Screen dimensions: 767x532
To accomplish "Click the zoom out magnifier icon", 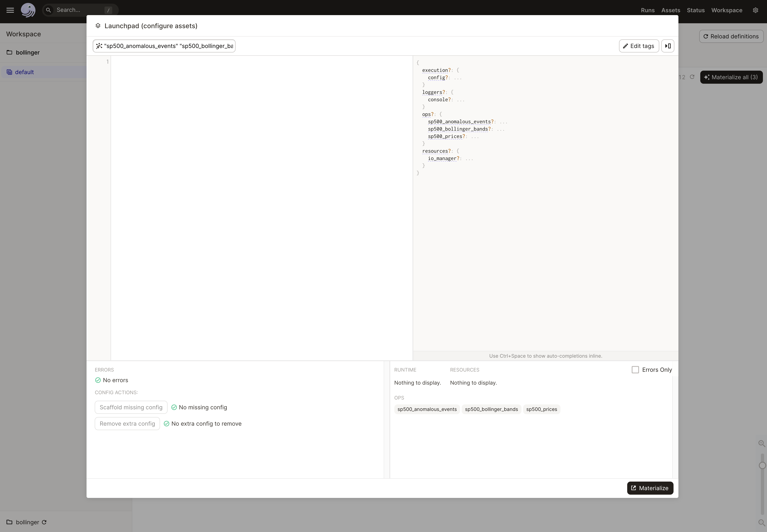I will [762, 523].
